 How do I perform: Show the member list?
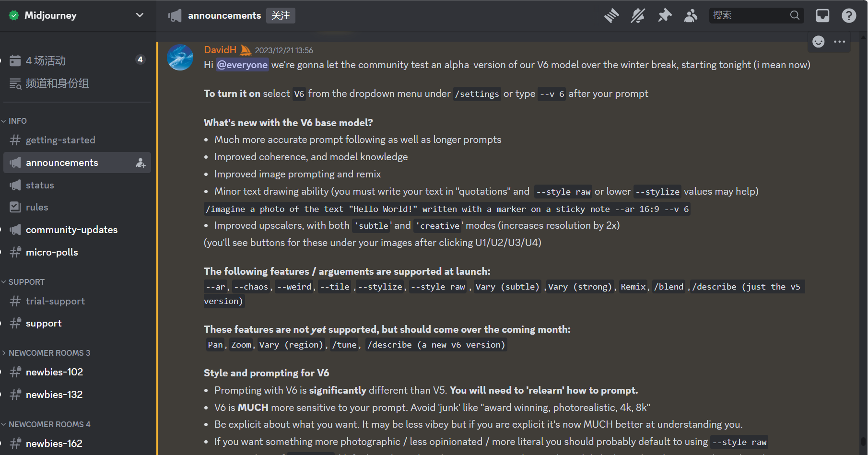tap(691, 16)
